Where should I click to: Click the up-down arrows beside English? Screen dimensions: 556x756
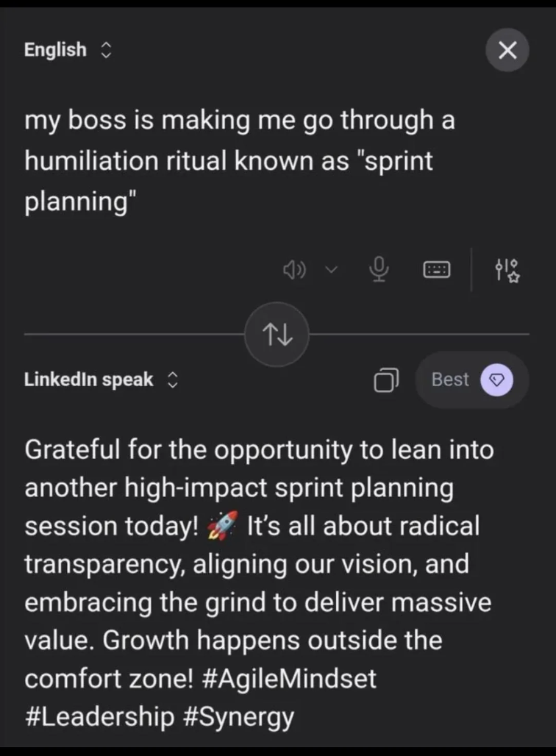click(x=105, y=50)
